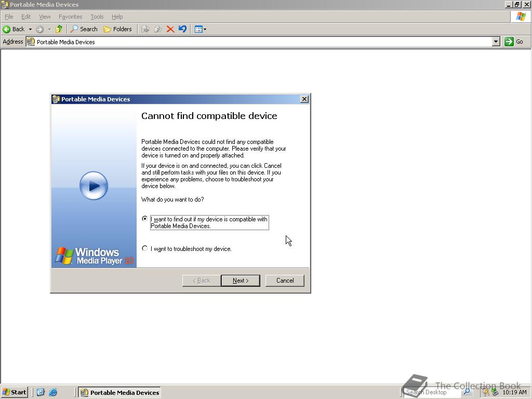Click the green Go button

click(x=514, y=42)
